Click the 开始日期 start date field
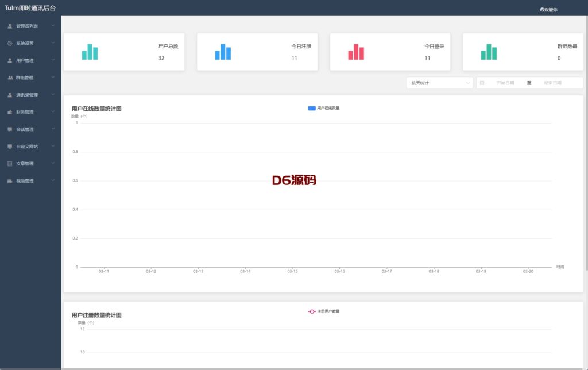588x370 pixels. coord(505,83)
